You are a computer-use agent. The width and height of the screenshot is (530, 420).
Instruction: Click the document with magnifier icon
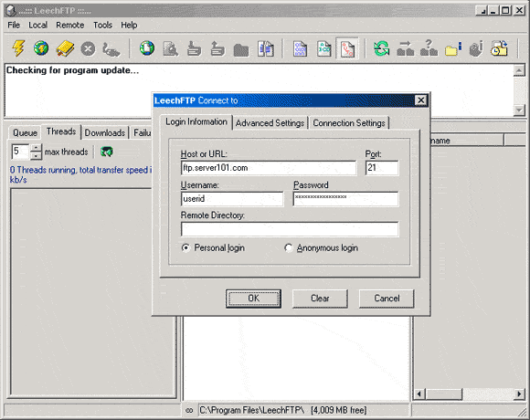pos(171,49)
